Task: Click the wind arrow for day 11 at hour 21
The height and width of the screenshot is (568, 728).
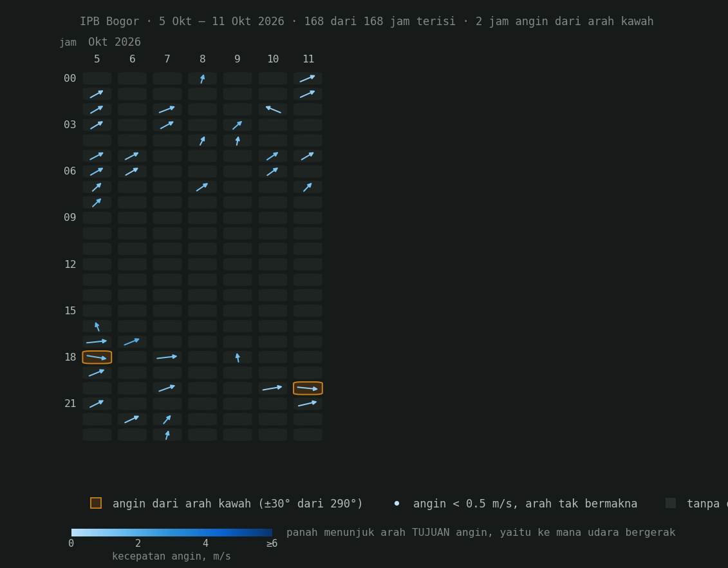Action: tap(308, 404)
